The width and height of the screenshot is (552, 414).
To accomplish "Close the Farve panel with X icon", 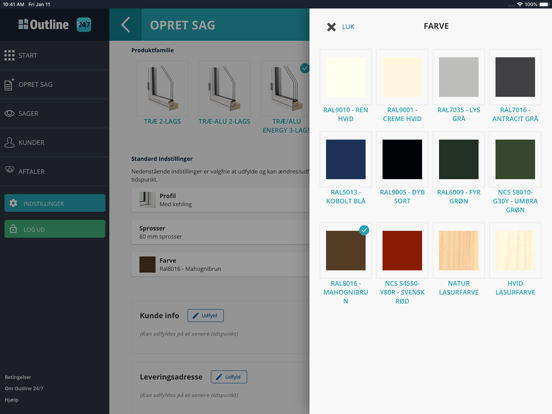I will click(331, 27).
